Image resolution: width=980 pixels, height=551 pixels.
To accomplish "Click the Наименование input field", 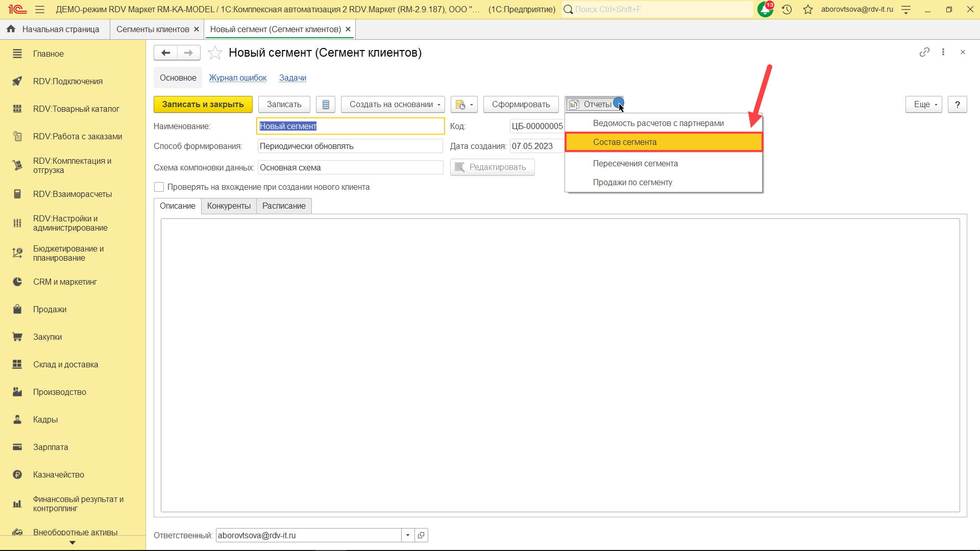I will point(350,126).
